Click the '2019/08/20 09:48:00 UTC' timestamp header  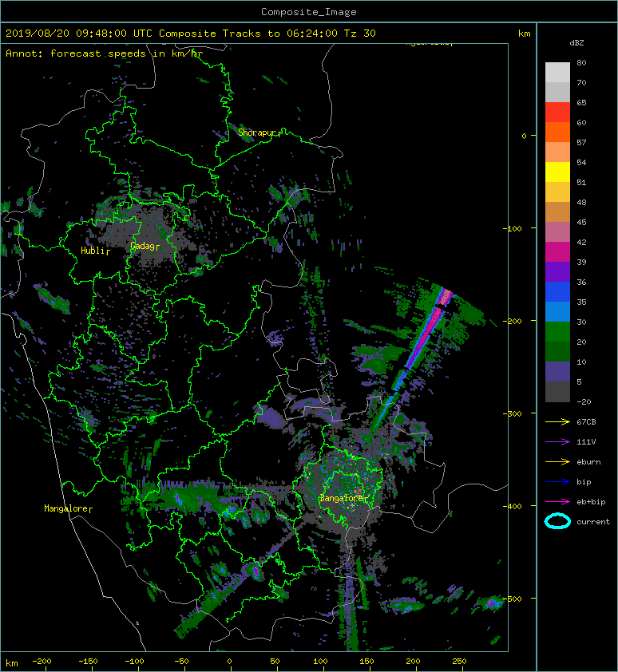tap(79, 34)
